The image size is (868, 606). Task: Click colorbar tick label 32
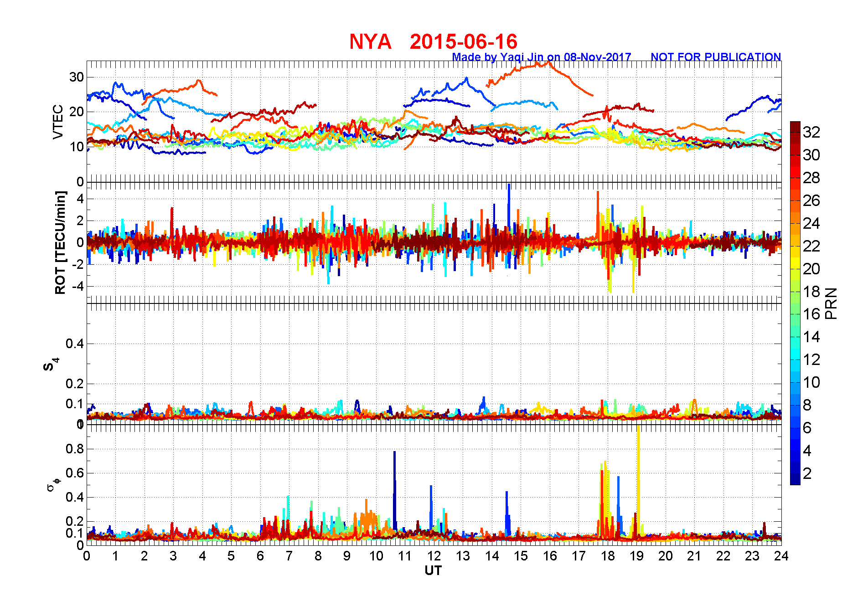pos(811,132)
